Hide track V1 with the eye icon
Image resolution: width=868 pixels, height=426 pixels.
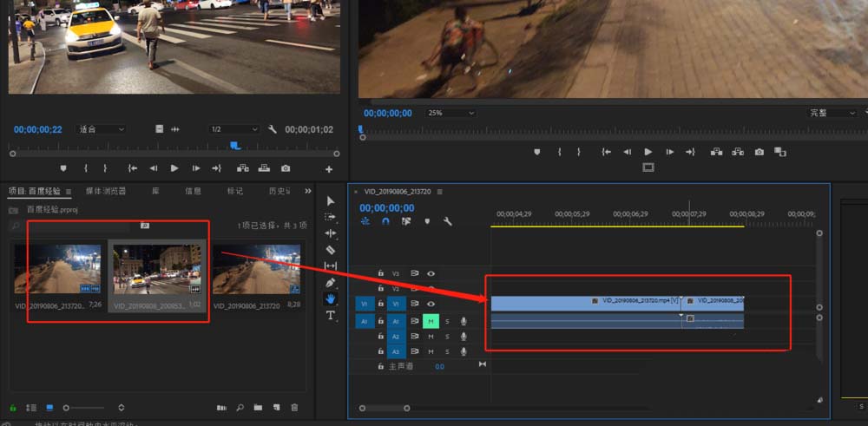click(431, 304)
